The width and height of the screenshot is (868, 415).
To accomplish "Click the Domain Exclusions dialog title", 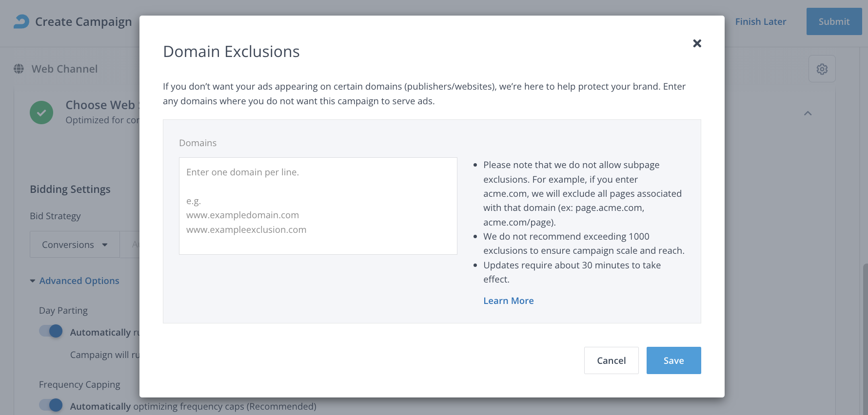I will pyautogui.click(x=231, y=52).
